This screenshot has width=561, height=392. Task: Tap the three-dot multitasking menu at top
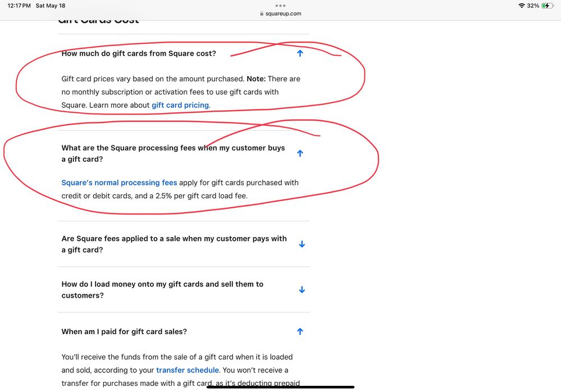(280, 6)
